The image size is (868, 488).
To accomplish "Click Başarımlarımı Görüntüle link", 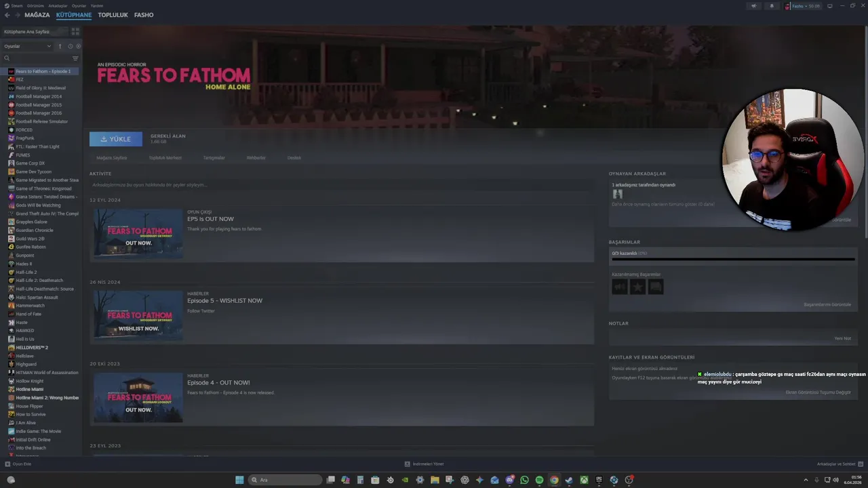I will point(827,304).
